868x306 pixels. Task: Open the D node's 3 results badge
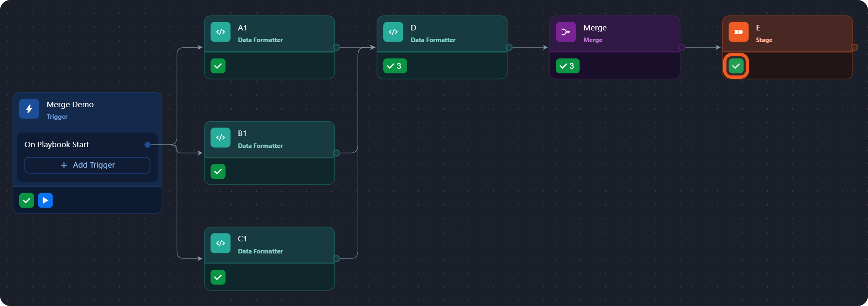[395, 66]
